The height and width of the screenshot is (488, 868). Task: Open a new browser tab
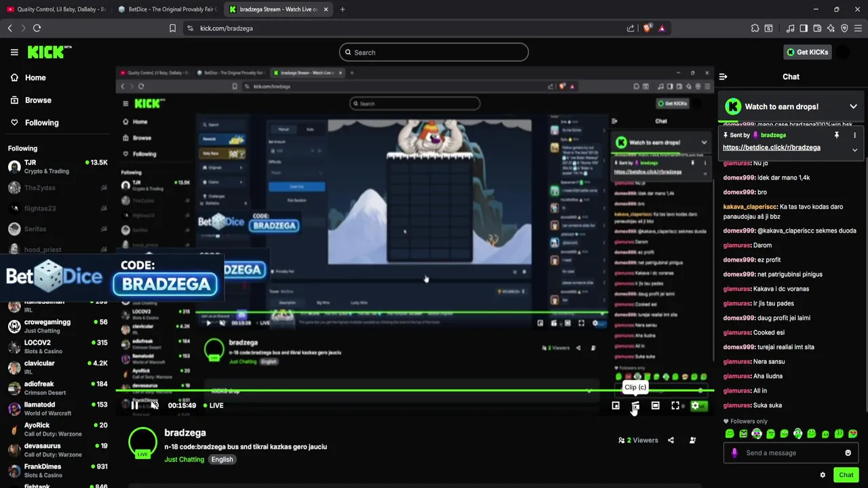point(342,9)
